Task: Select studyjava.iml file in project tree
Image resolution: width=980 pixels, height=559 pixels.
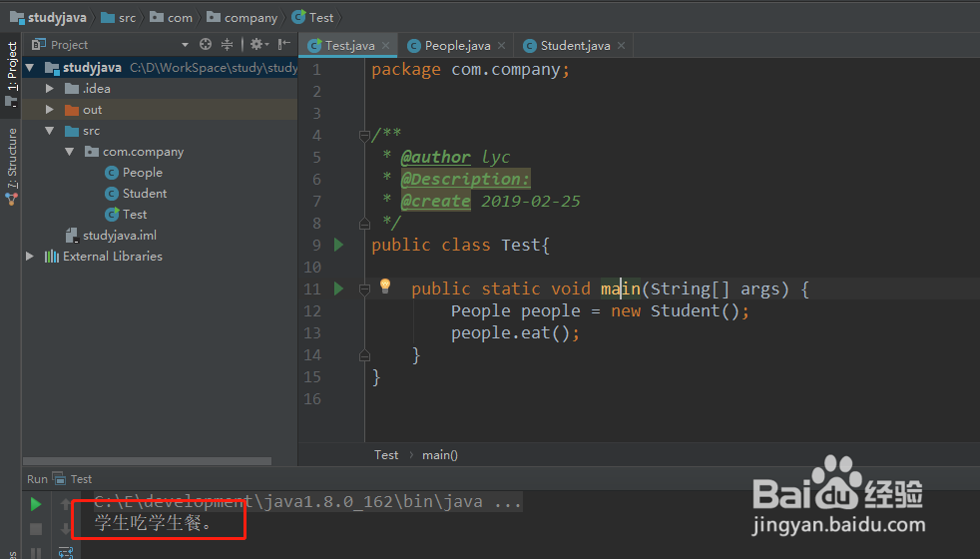Action: point(111,236)
